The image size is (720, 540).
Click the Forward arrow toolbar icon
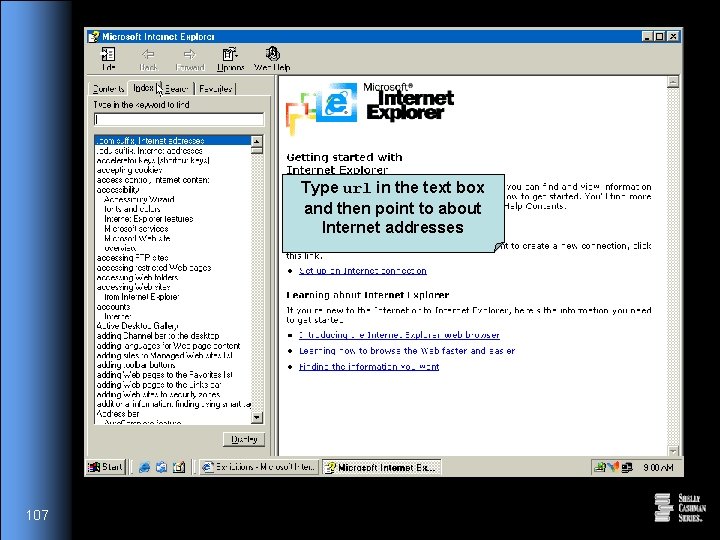point(190,59)
